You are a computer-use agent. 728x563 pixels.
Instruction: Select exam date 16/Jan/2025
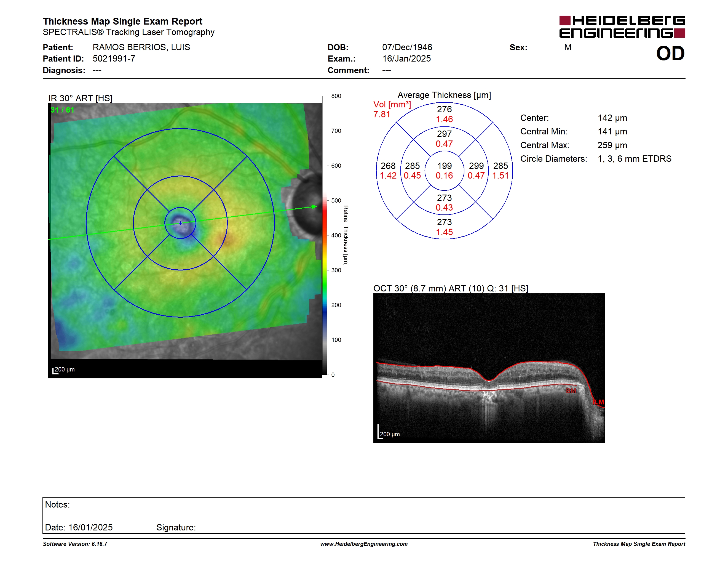tap(406, 59)
